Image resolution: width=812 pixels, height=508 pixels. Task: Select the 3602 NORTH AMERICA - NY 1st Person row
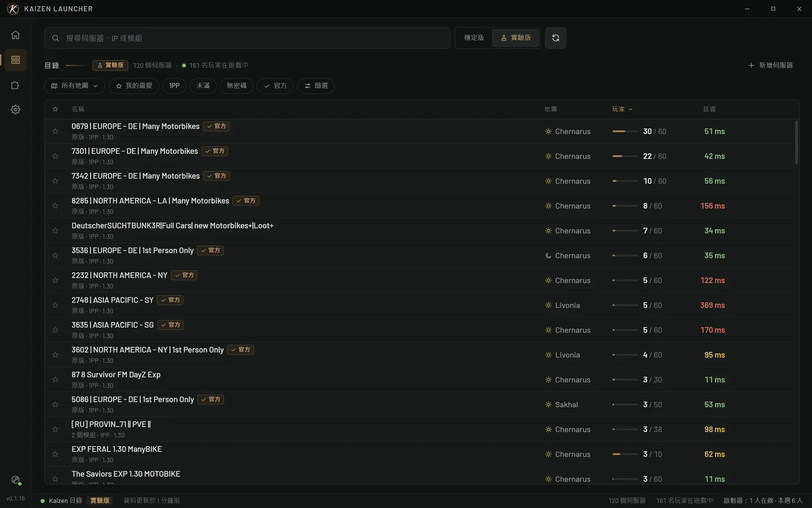(420, 355)
